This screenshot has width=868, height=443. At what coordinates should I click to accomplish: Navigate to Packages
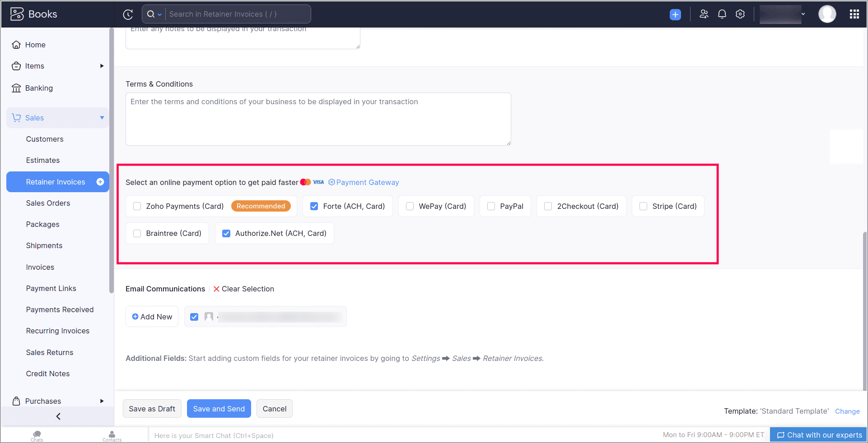(42, 224)
